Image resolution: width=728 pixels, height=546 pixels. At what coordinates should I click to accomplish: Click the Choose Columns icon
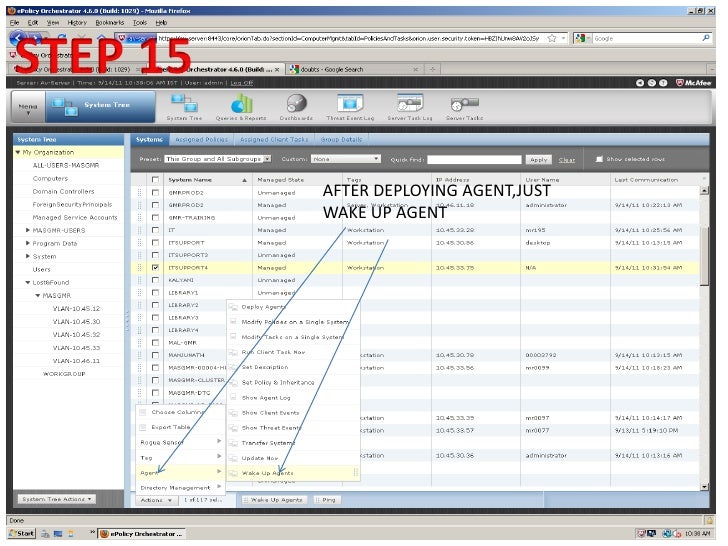pos(143,412)
